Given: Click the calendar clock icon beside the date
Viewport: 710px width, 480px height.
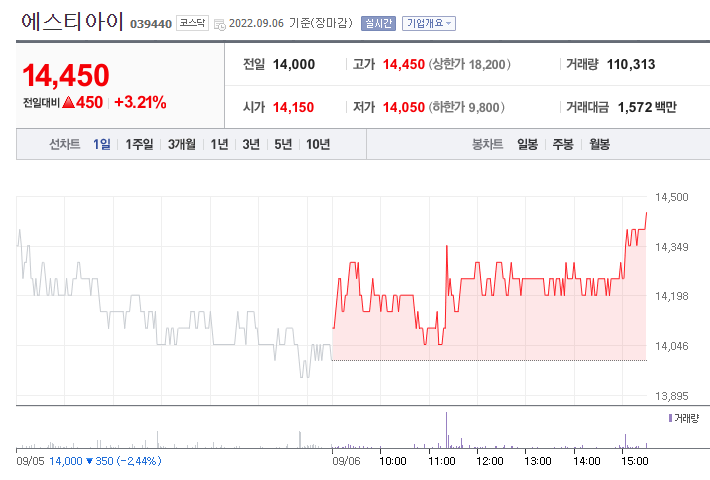Looking at the screenshot, I should [x=220, y=24].
